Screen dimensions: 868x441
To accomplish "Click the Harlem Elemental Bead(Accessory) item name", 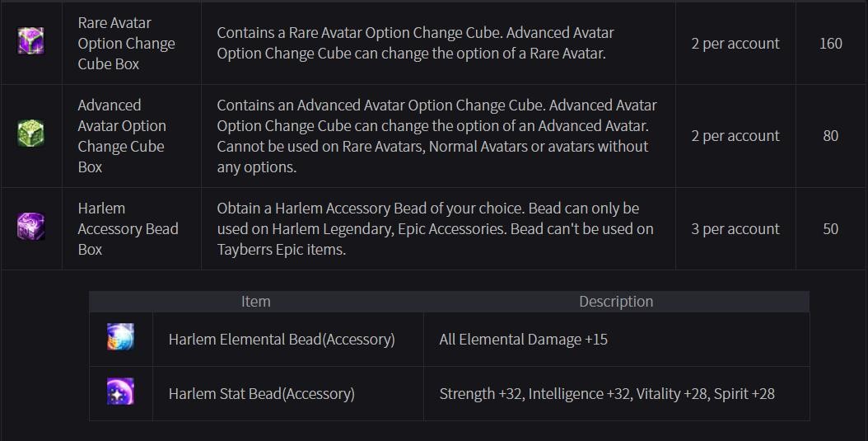I will (x=282, y=339).
